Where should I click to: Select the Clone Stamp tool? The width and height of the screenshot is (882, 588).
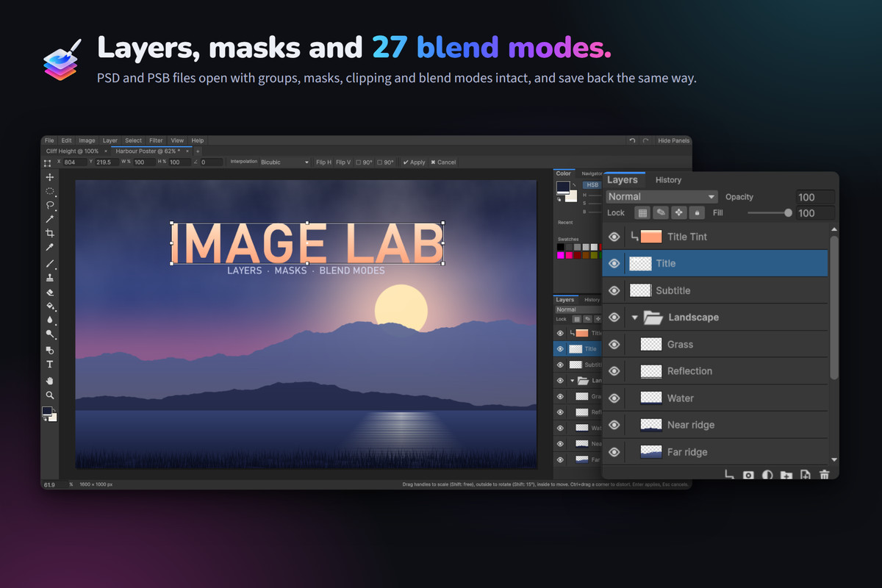(x=50, y=278)
